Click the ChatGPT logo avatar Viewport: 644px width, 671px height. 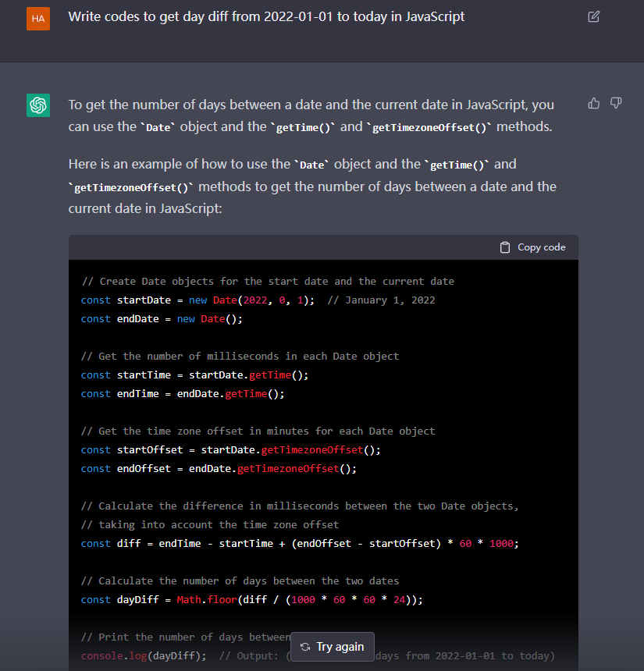click(38, 105)
